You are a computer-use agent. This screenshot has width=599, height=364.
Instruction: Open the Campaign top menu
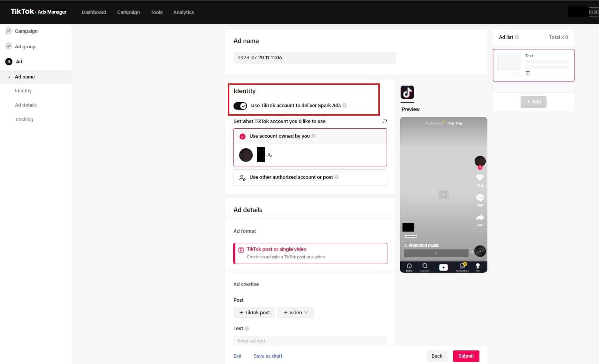click(128, 12)
